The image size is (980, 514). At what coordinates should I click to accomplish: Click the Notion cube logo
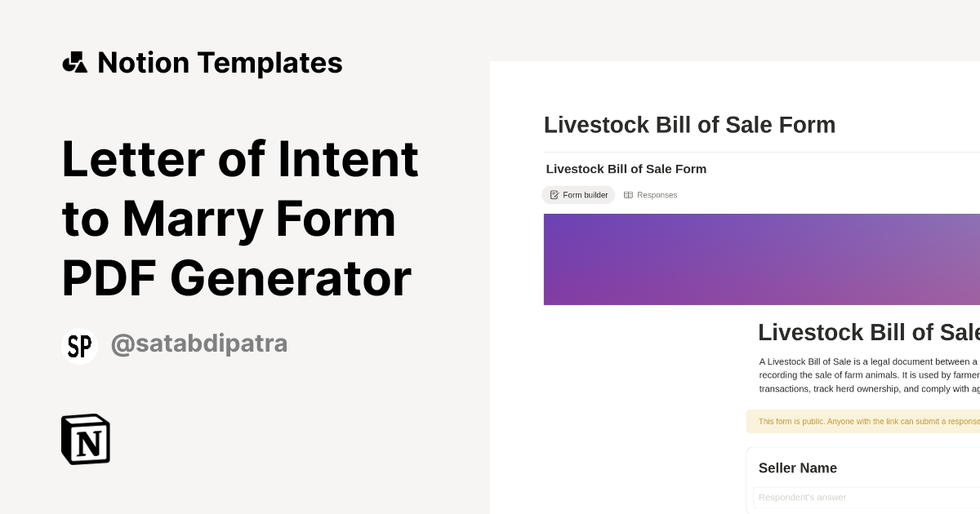pyautogui.click(x=86, y=439)
